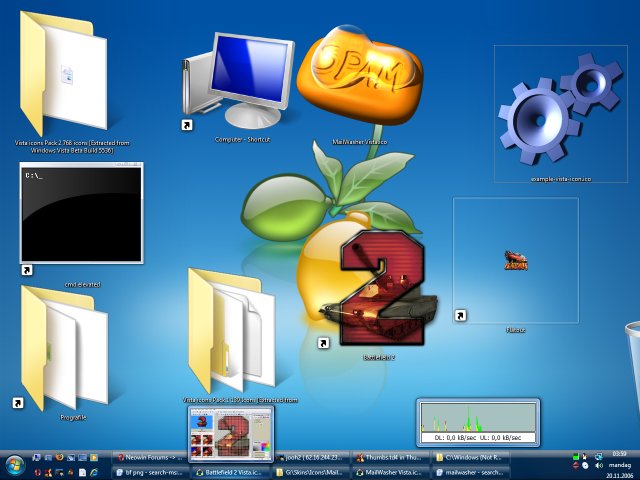
Task: Switch to Neowin Forums taskbar button
Action: pyautogui.click(x=149, y=458)
